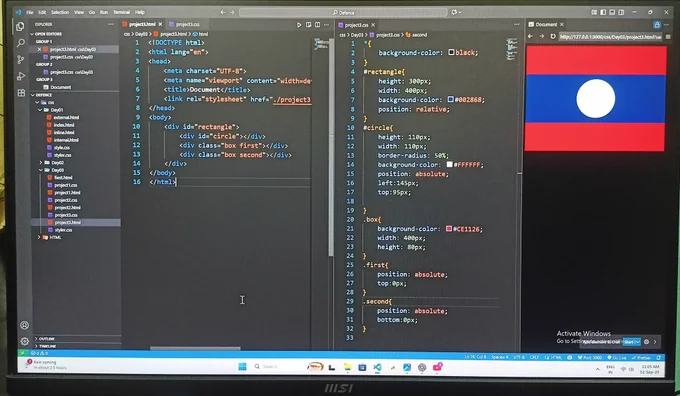Click the #002868 blue color swatch

(x=450, y=99)
